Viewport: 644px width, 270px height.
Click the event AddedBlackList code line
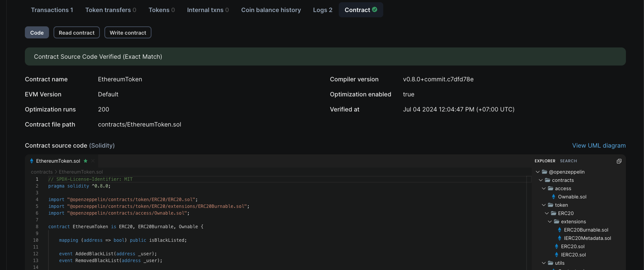pyautogui.click(x=108, y=254)
